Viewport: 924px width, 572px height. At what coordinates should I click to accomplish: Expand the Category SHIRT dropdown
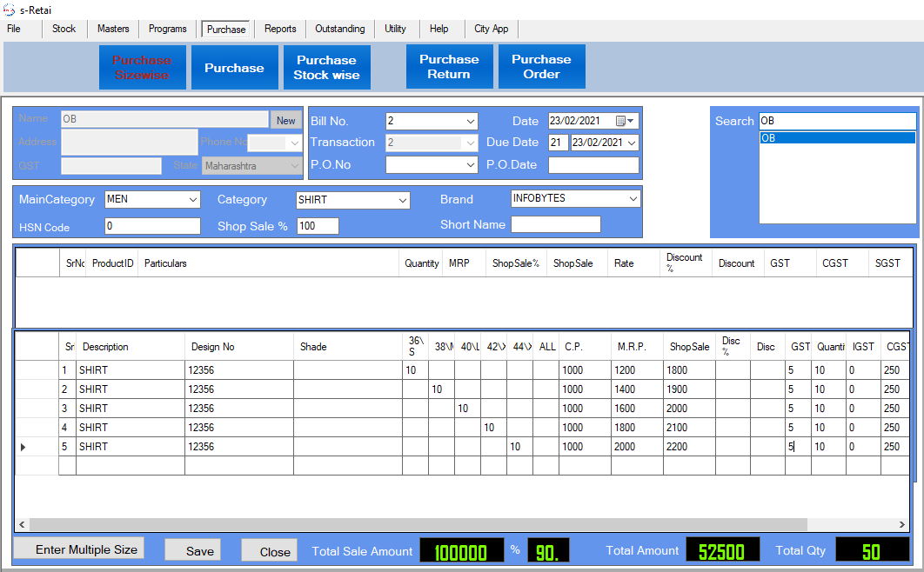(x=403, y=201)
